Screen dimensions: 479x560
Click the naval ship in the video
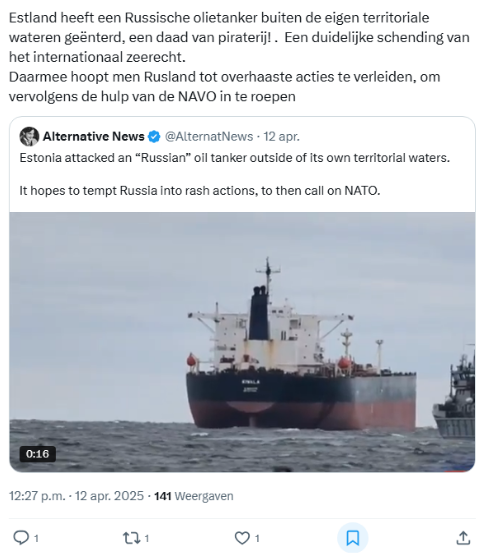point(454,392)
